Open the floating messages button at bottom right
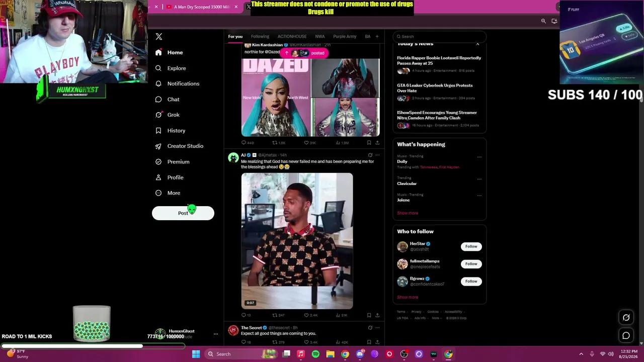Screen dimensions: 644x362 point(626,335)
